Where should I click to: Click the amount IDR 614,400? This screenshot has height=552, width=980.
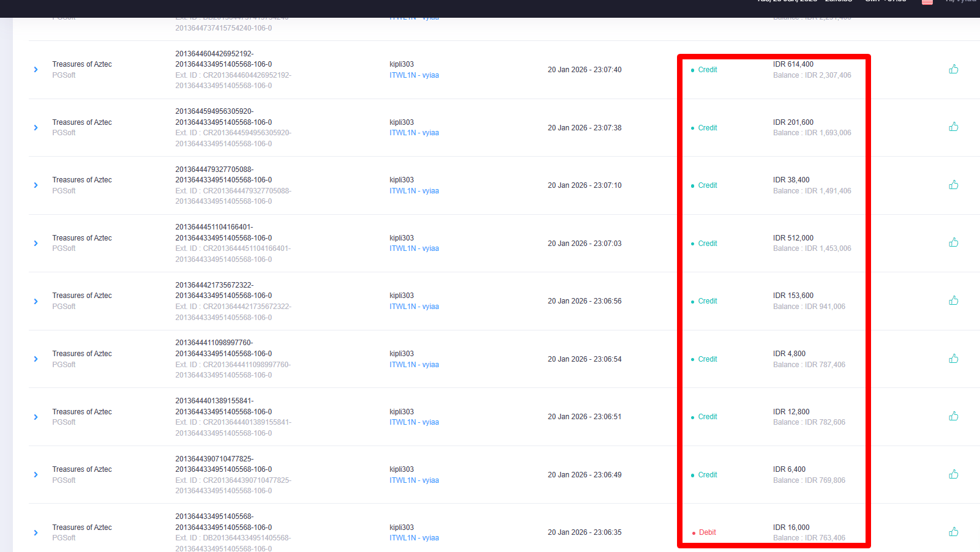(x=793, y=64)
